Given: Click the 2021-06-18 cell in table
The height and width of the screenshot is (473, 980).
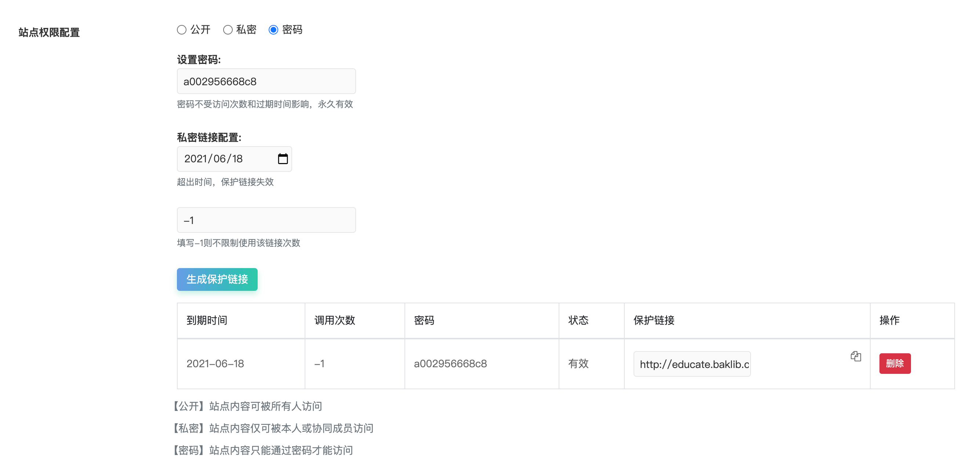Looking at the screenshot, I should coord(215,364).
